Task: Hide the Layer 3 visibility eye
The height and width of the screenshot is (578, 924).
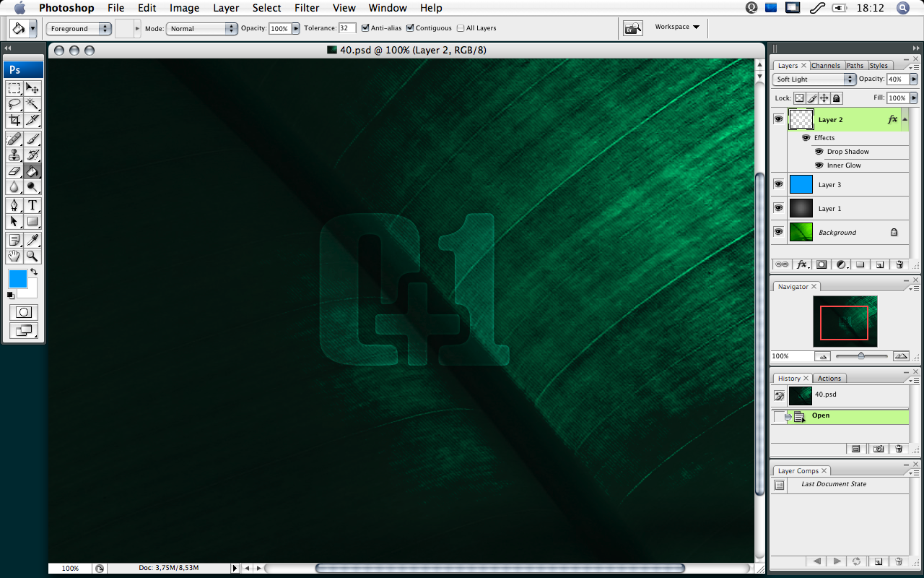Action: tap(778, 184)
